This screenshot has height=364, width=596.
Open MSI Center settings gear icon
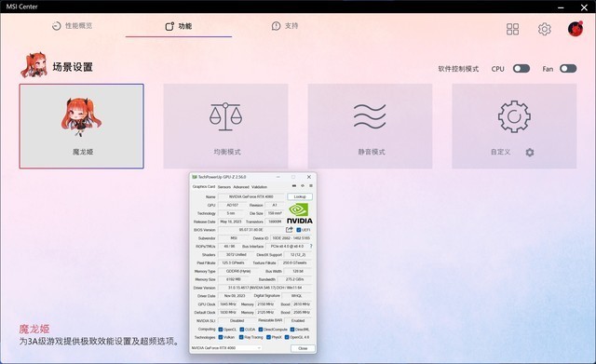point(544,29)
